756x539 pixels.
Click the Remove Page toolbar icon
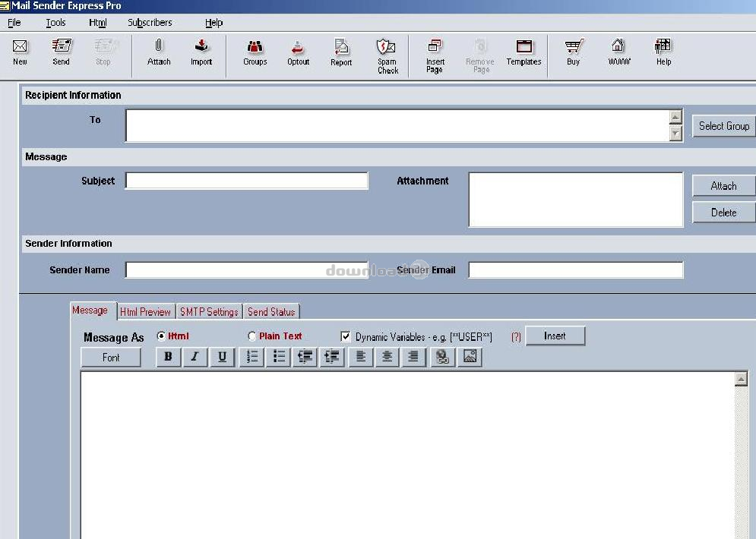click(x=479, y=55)
